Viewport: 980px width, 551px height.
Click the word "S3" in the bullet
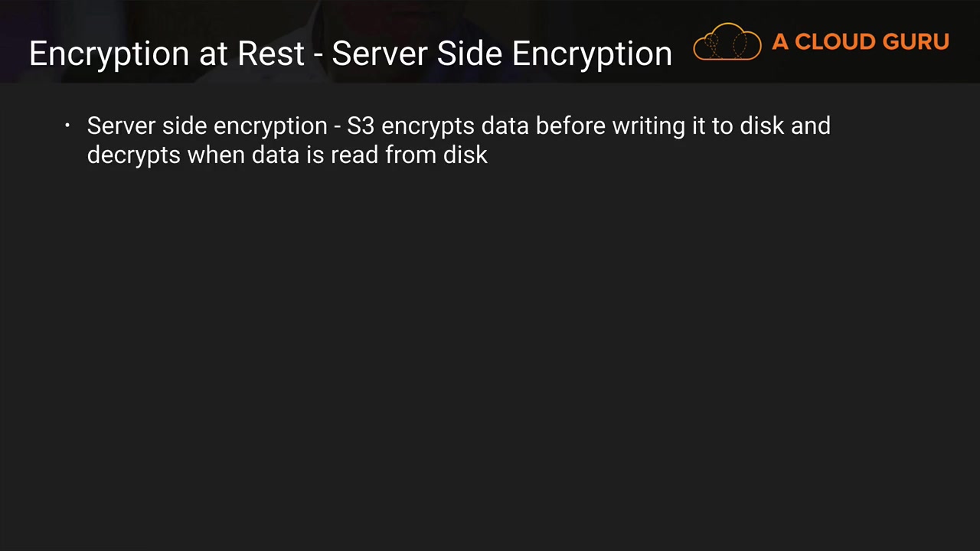click(360, 126)
